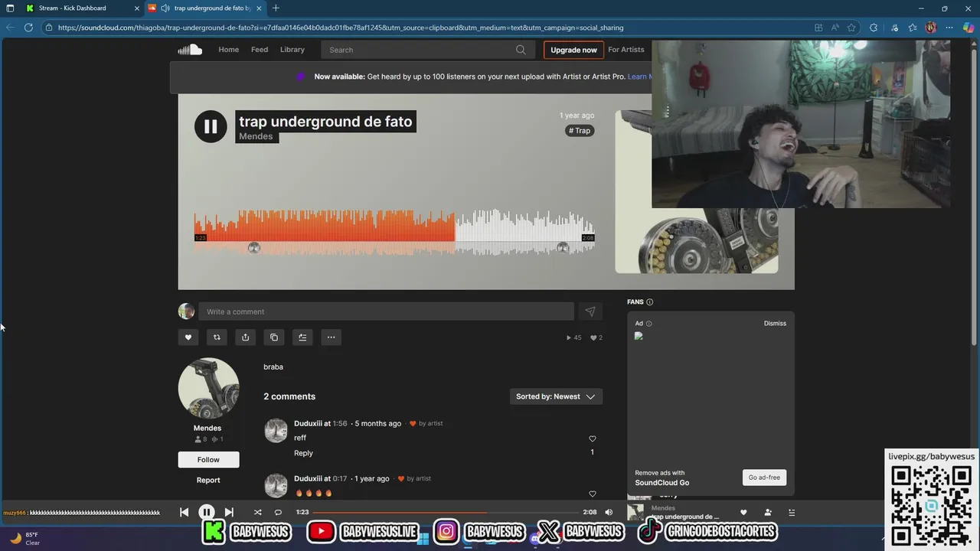
Task: Send the comment with the arrow button
Action: [590, 311]
